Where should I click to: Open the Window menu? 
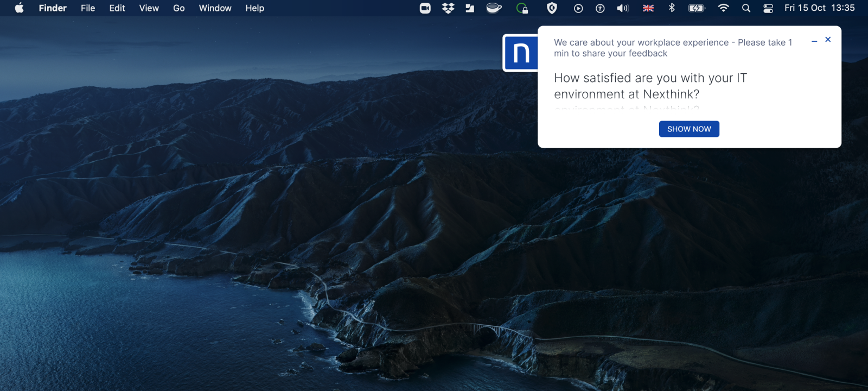[215, 8]
